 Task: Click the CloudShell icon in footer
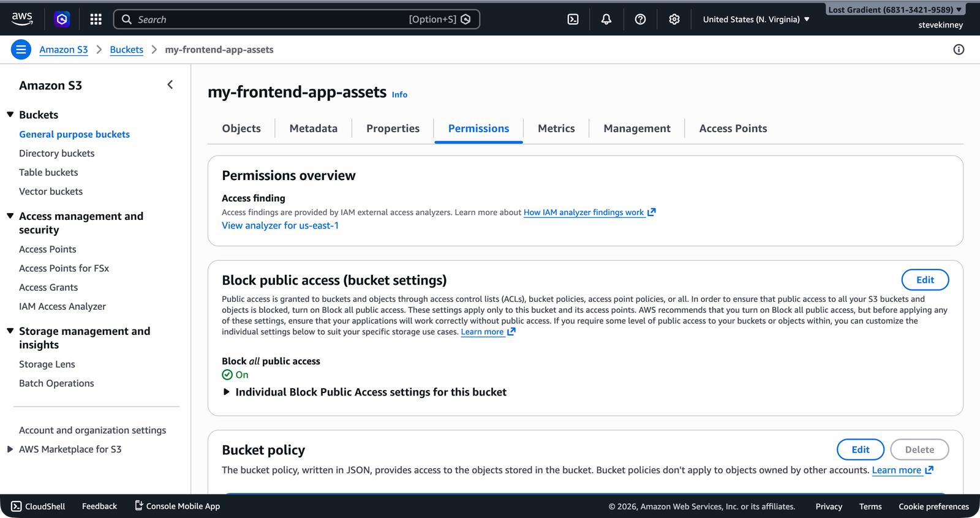coord(17,506)
